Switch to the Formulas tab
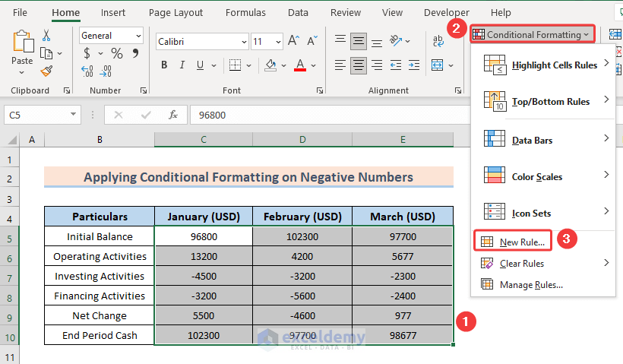This screenshot has width=623, height=364. point(245,13)
